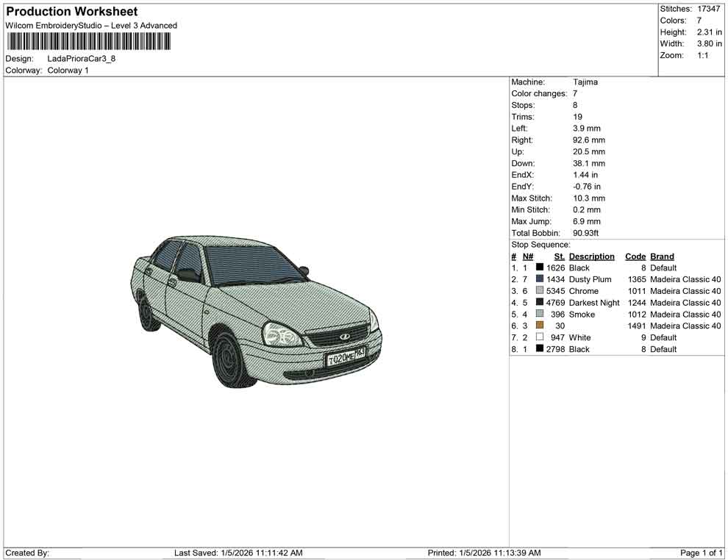Click the Brand column header
Viewport: 728px width, 560px height.
(662, 256)
